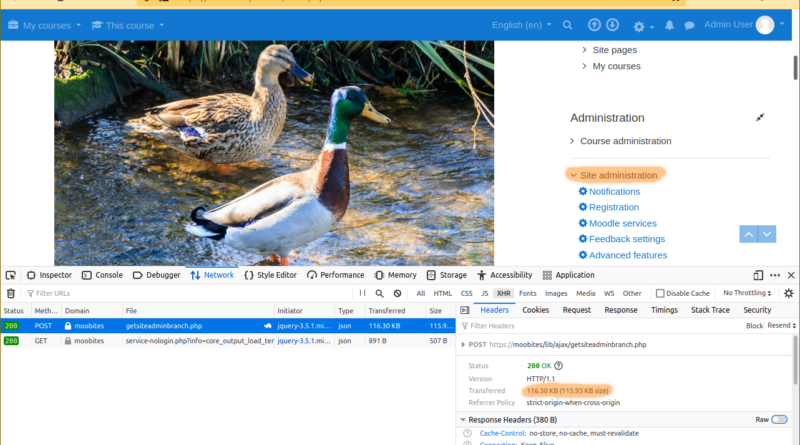This screenshot has height=445, width=800.
Task: Open English (en) language menu
Action: point(521,24)
